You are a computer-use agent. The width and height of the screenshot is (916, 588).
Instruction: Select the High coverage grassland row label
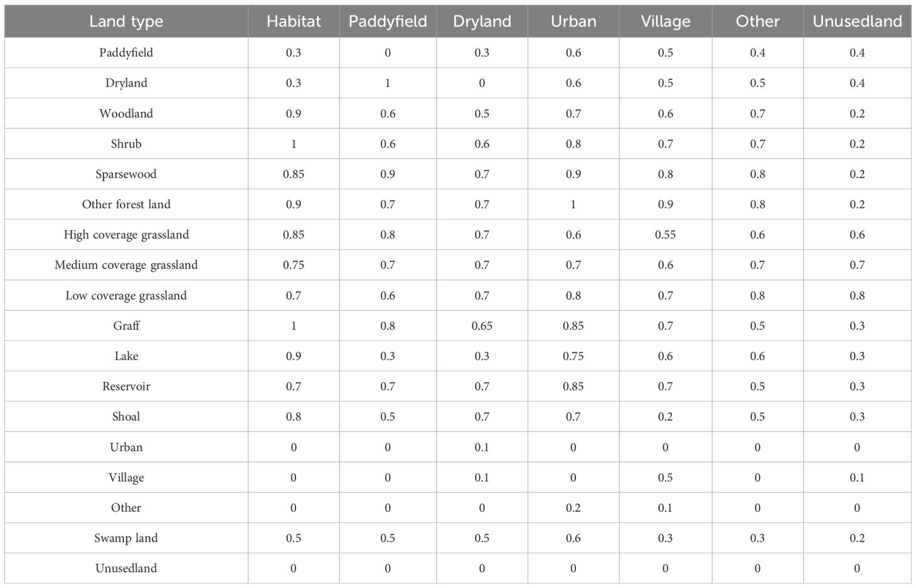pos(126,235)
